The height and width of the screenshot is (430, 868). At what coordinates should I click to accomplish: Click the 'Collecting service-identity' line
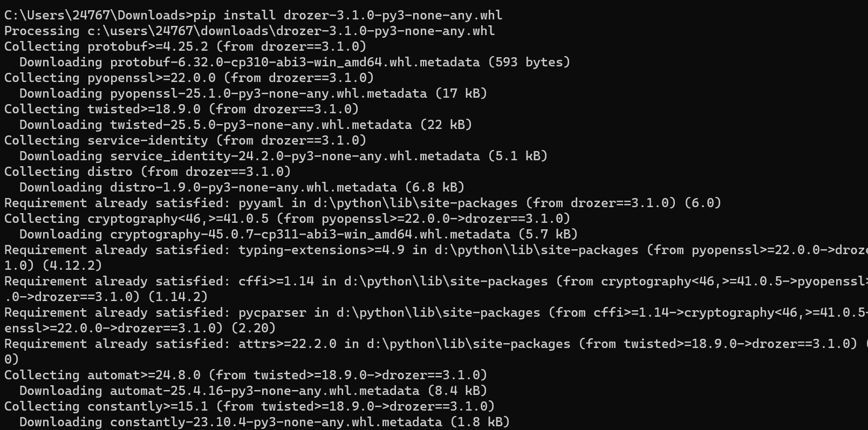185,140
